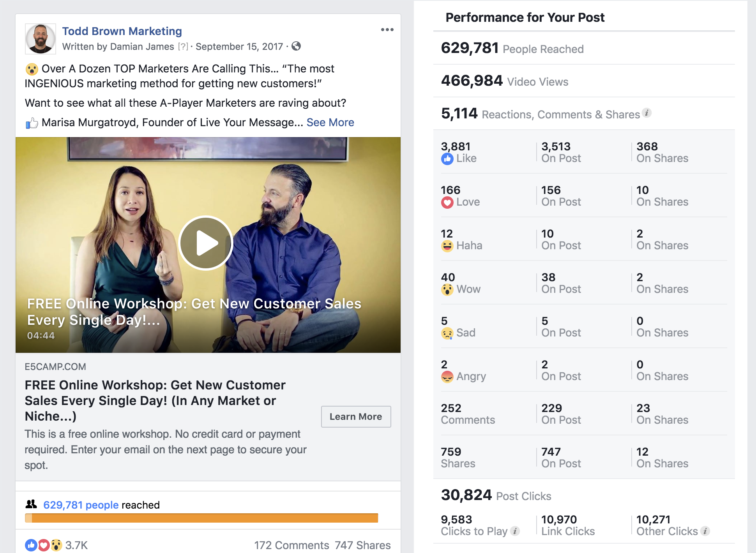Select the 10,271 Other Clicks value
The width and height of the screenshot is (756, 553).
point(654,520)
